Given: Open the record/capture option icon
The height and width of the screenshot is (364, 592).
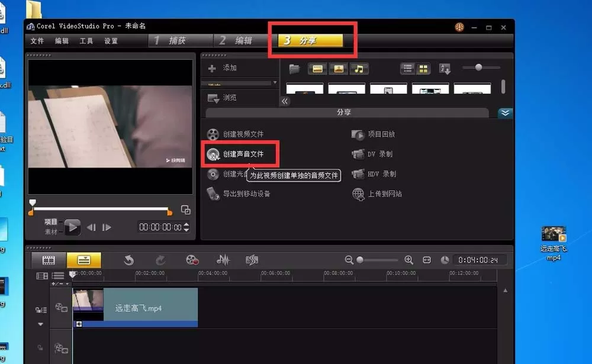Looking at the screenshot, I should pos(192,260).
